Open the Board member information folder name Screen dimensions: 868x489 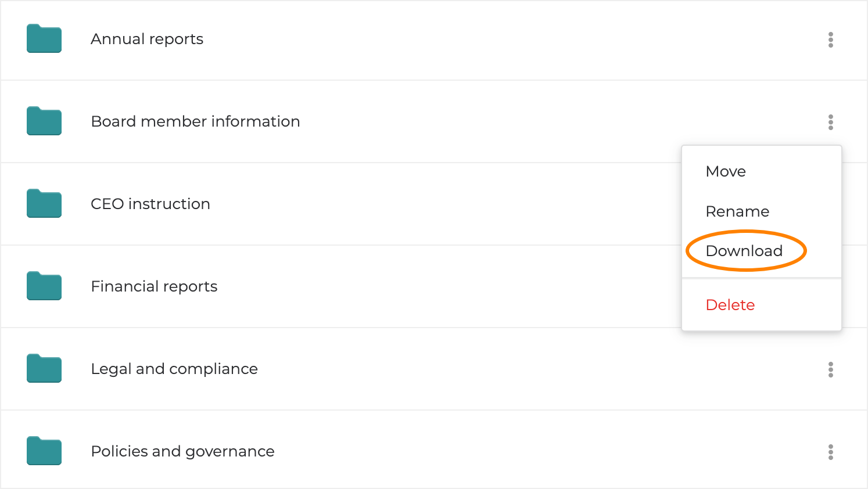[195, 121]
